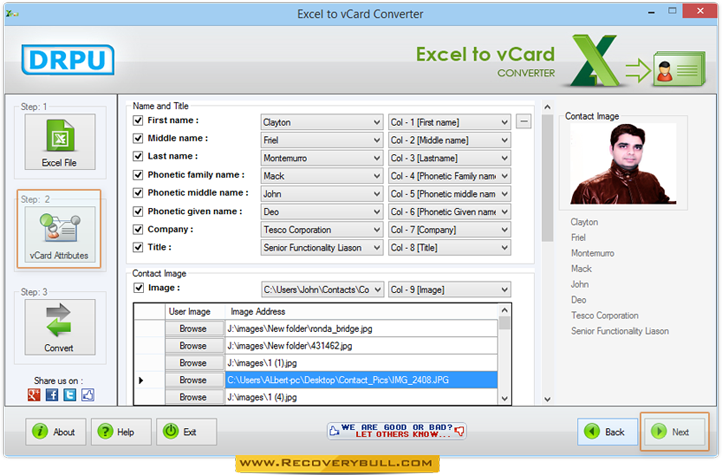Image resolution: width=722 pixels, height=475 pixels.
Task: Click the thumbs-up like share icon
Action: click(88, 395)
